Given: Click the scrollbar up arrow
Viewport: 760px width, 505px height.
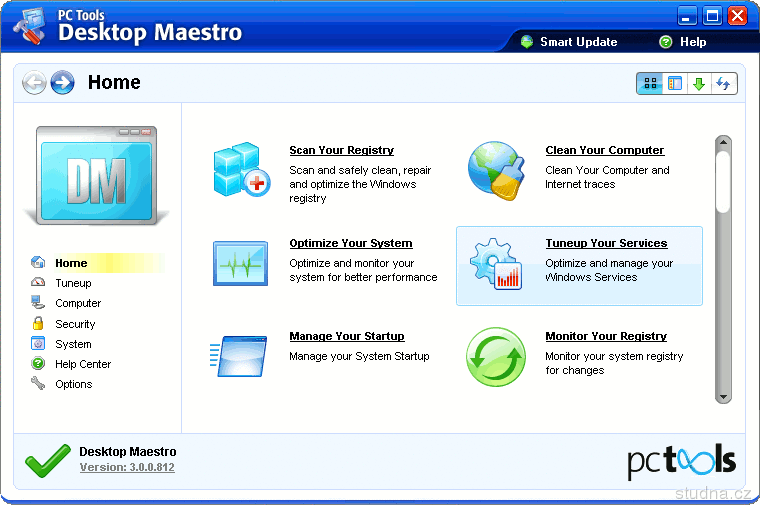Looking at the screenshot, I should tap(723, 142).
